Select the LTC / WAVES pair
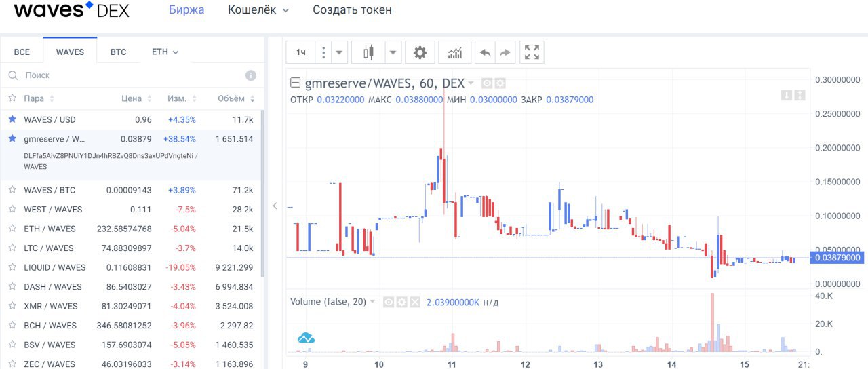 coord(130,248)
